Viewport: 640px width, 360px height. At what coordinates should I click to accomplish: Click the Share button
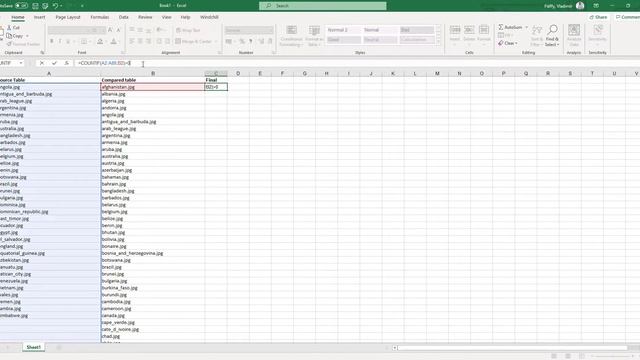(598, 17)
